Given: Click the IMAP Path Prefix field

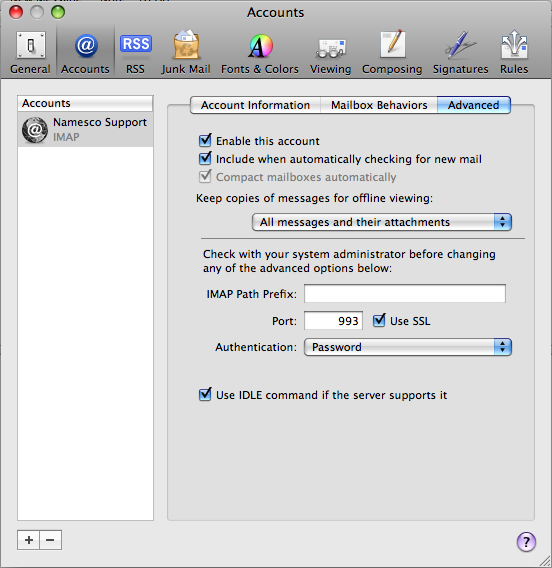Looking at the screenshot, I should click(x=405, y=293).
